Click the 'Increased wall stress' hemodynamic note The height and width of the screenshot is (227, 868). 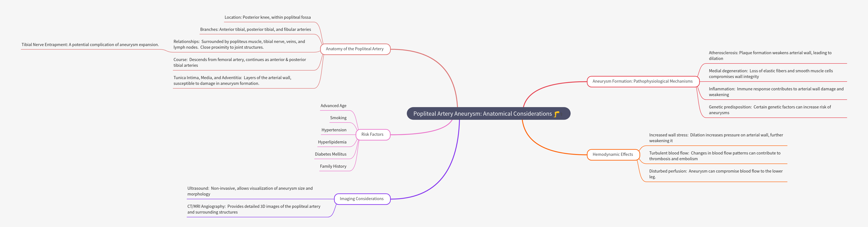tap(716, 138)
